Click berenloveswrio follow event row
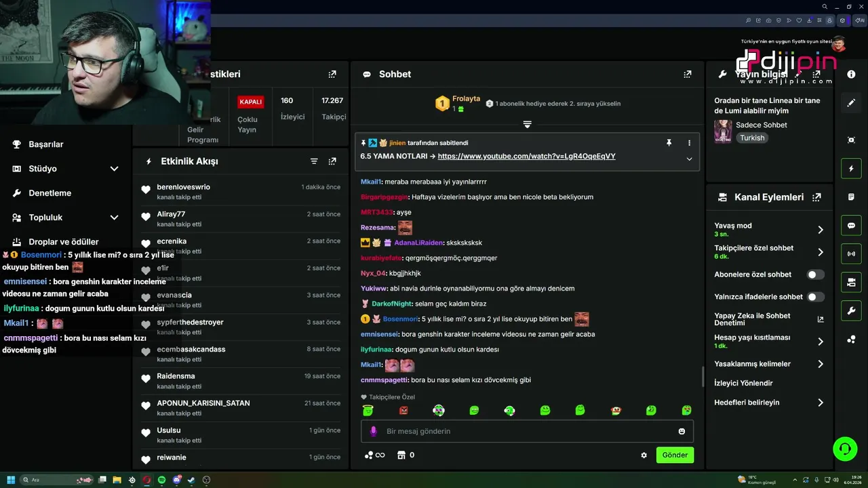Image resolution: width=868 pixels, height=488 pixels. click(241, 192)
